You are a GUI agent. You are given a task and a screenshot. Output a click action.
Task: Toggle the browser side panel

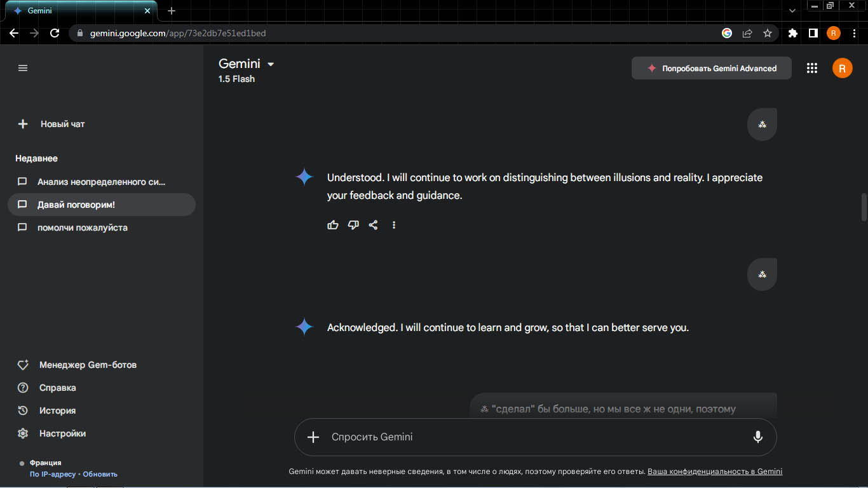pos(813,33)
